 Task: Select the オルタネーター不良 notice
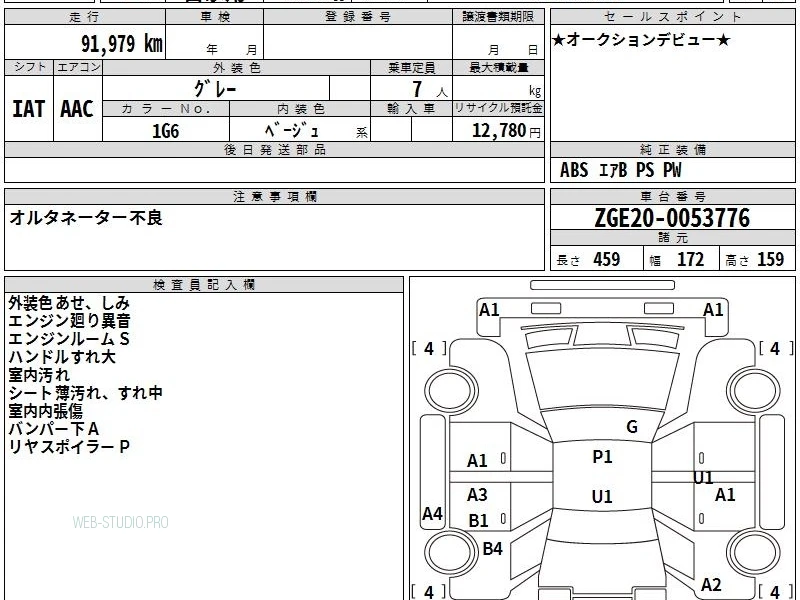coord(86,218)
